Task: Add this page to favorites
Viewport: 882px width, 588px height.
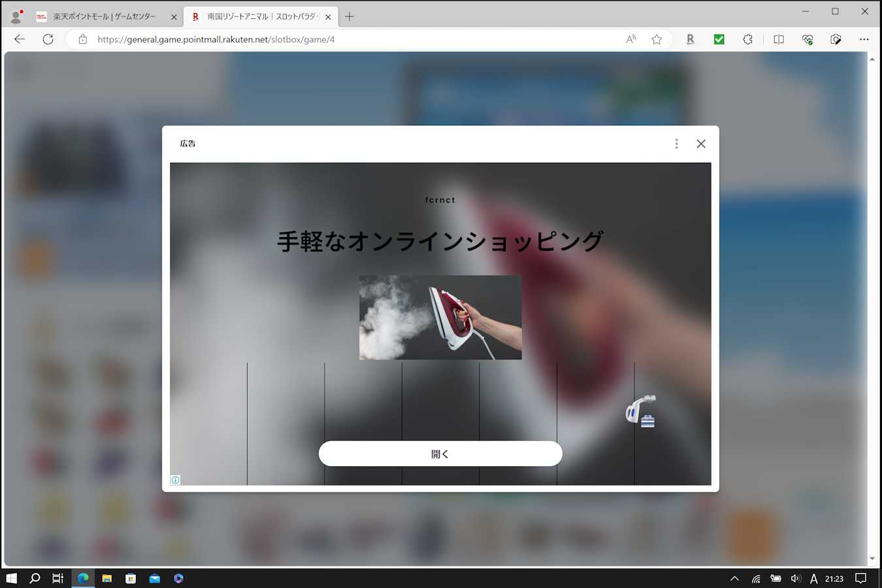Action: pos(657,39)
